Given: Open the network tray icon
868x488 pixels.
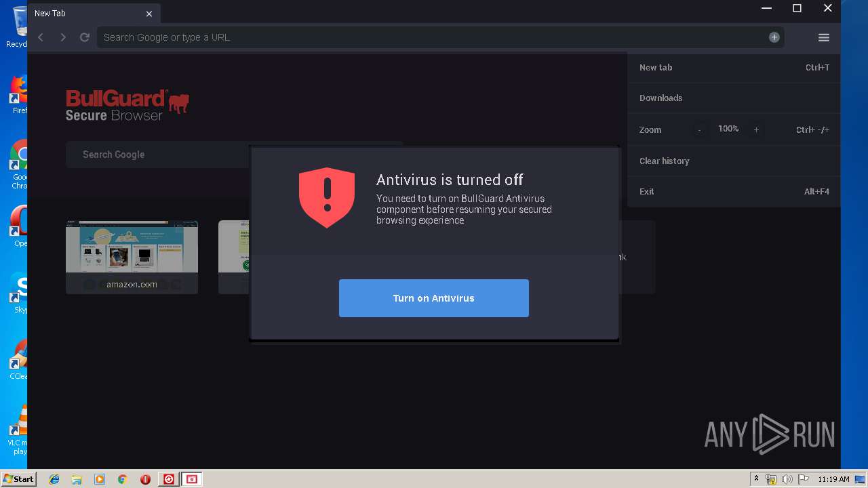Looking at the screenshot, I should coord(771,479).
